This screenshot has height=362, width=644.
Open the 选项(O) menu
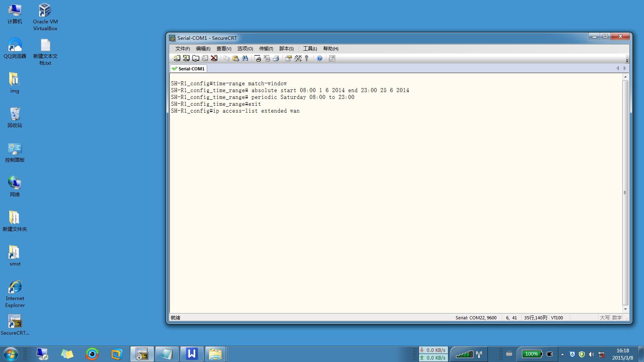click(245, 49)
